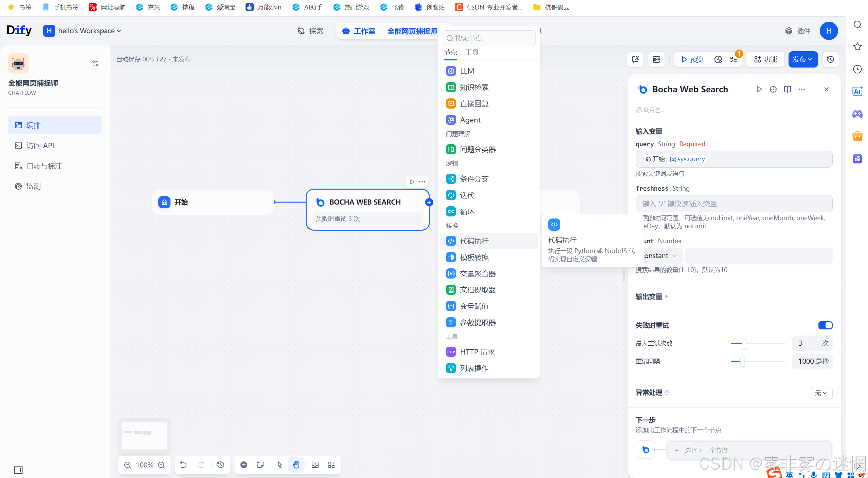
Task: Open app settings toggle in sidebar
Action: 95,63
